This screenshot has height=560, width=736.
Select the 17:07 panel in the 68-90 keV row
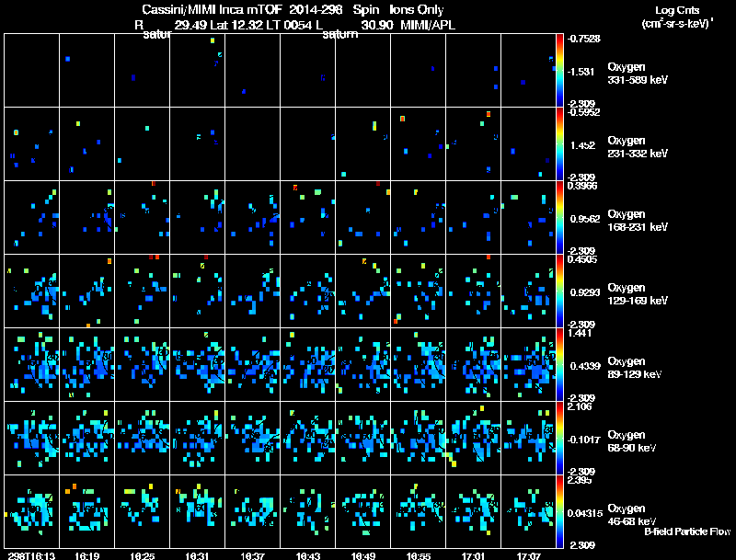(x=529, y=438)
